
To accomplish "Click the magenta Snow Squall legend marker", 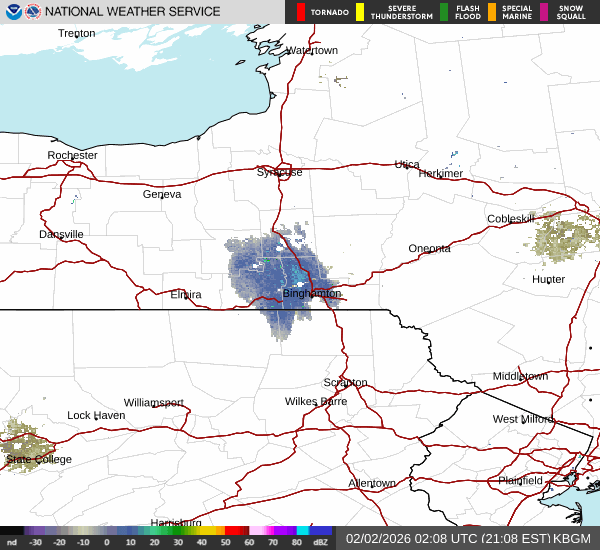I will coord(544,12).
